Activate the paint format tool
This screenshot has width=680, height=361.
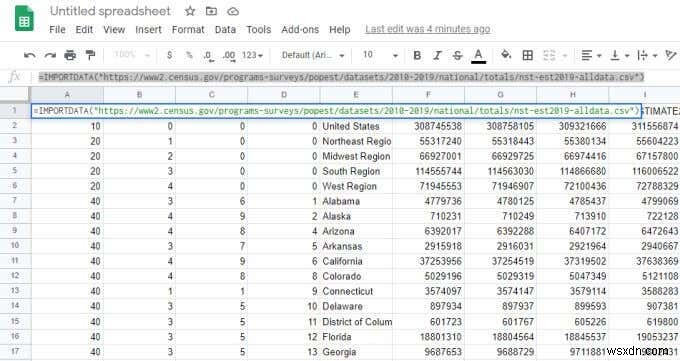(90, 55)
